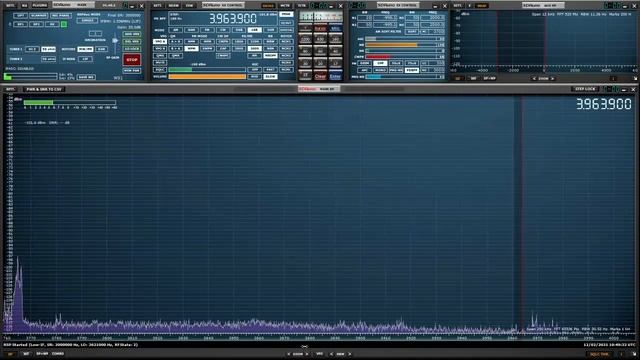Click the 3.963.900 frequency display in RX Control

click(x=233, y=19)
